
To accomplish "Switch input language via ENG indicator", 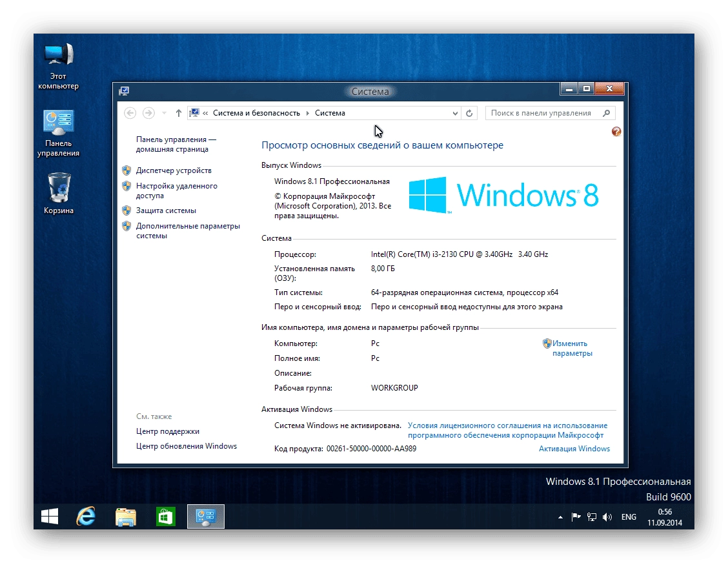I will coord(629,517).
